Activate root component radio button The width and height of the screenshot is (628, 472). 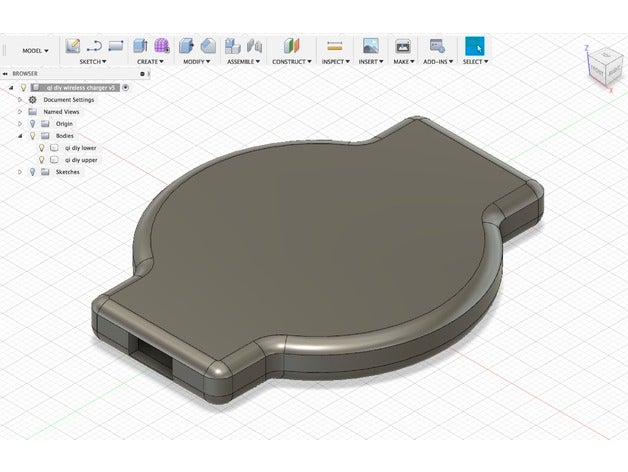click(x=125, y=87)
